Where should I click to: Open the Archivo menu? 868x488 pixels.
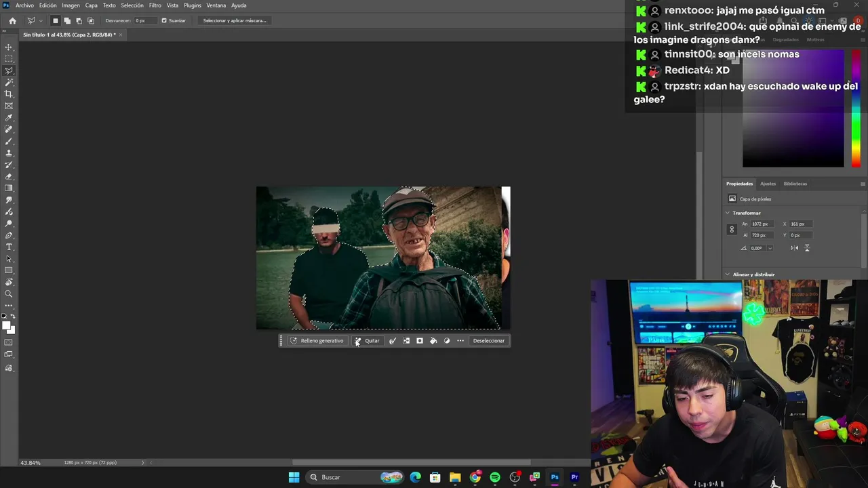[x=24, y=5]
